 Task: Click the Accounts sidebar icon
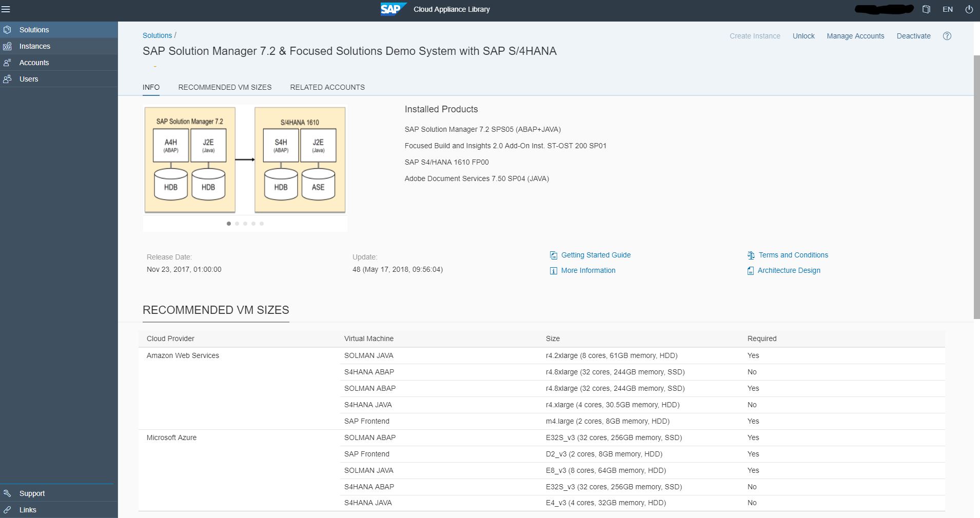[x=7, y=63]
